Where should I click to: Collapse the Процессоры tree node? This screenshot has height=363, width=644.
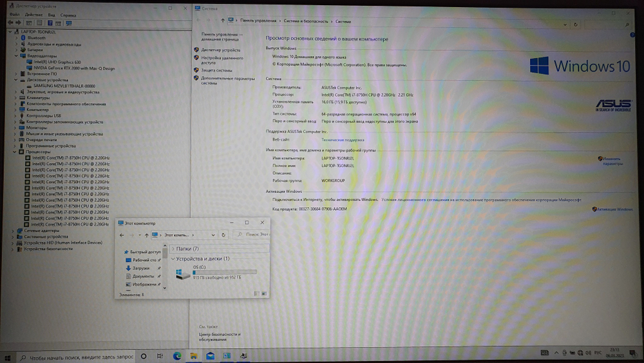click(15, 152)
